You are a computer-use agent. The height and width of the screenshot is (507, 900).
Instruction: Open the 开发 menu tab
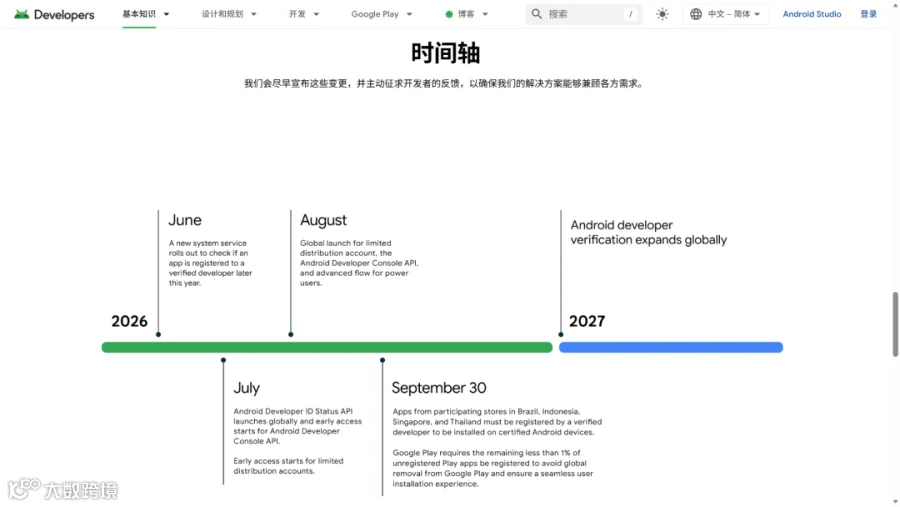pyautogui.click(x=297, y=14)
